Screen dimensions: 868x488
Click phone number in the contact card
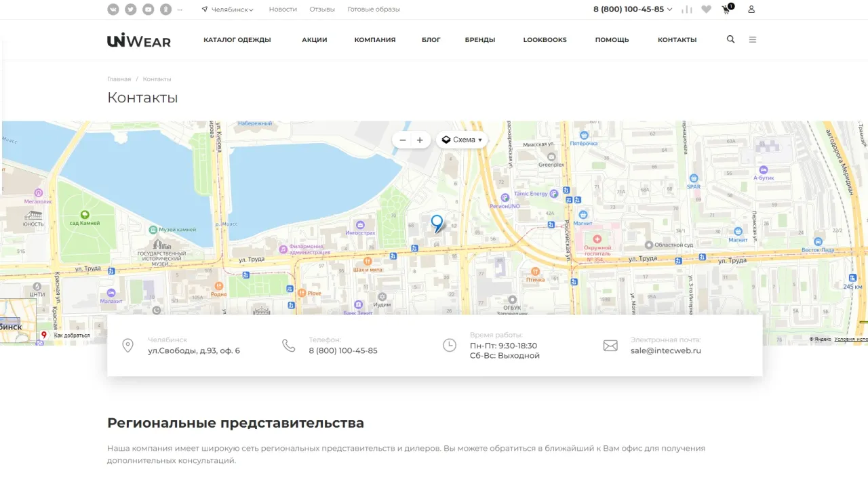(343, 351)
